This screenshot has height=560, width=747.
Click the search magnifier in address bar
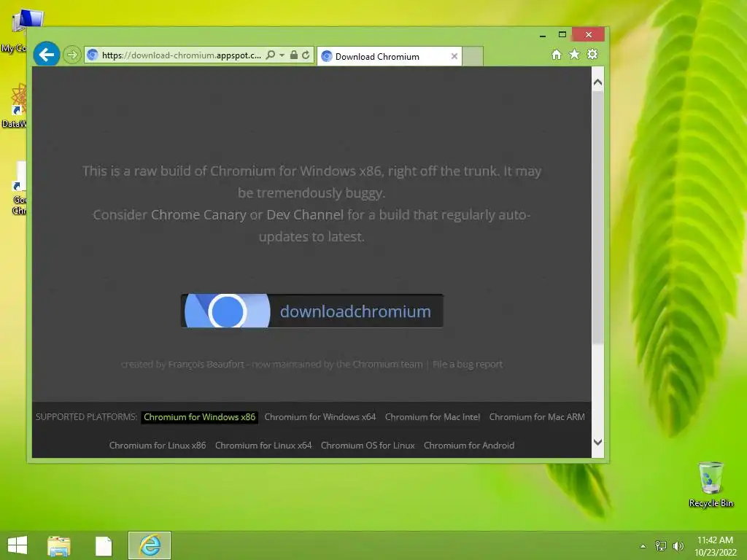(270, 55)
